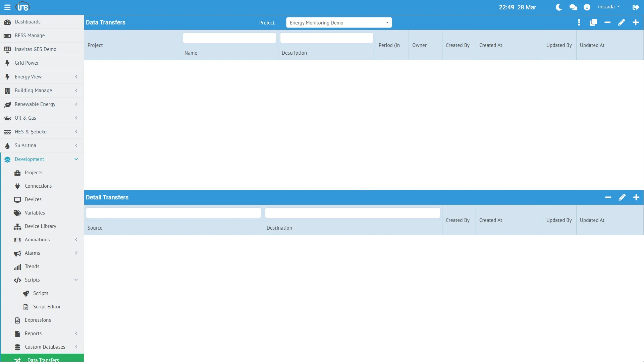Toggle the hamburger sidebar menu

[x=7, y=7]
